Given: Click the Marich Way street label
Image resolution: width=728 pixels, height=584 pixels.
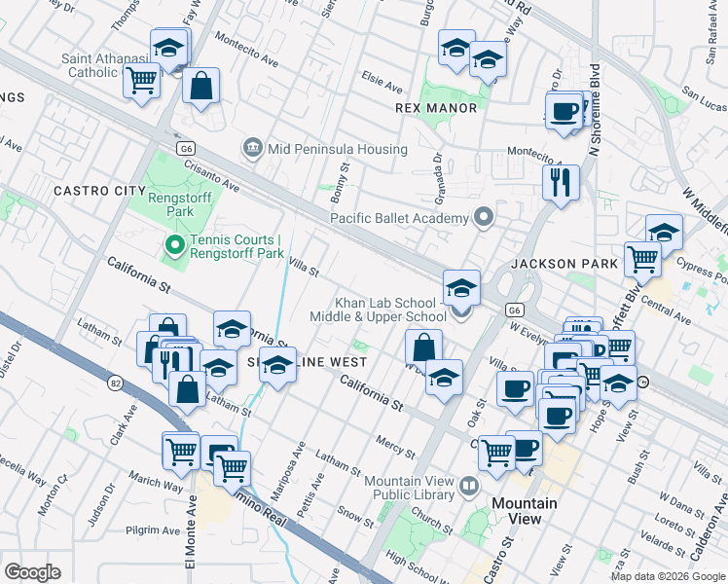Looking at the screenshot, I should click(156, 482).
